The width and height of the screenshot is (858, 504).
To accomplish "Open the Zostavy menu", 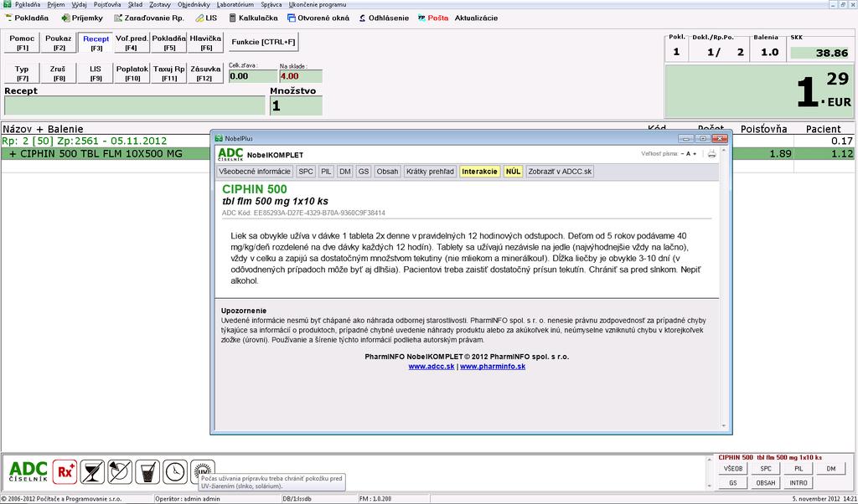I will (160, 4).
